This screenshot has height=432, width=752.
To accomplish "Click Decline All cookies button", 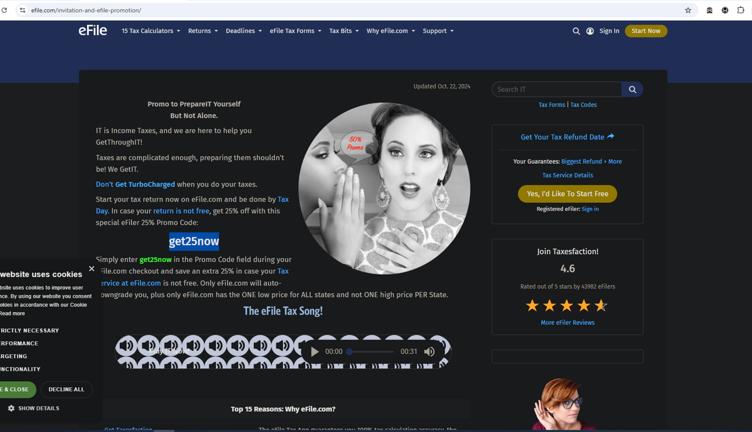I will (66, 389).
